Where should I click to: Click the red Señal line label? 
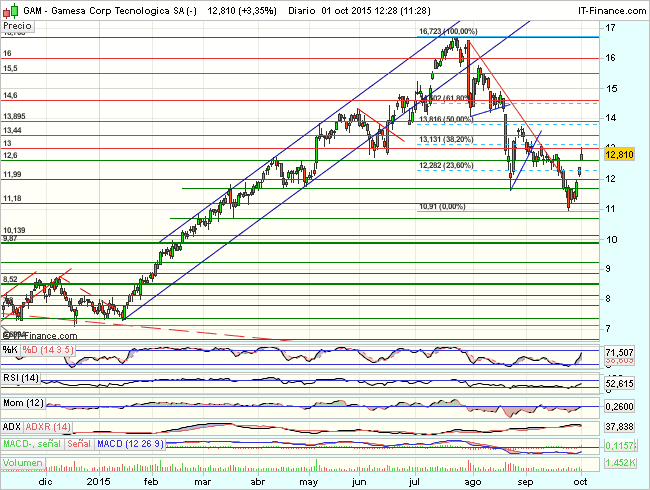click(x=79, y=444)
